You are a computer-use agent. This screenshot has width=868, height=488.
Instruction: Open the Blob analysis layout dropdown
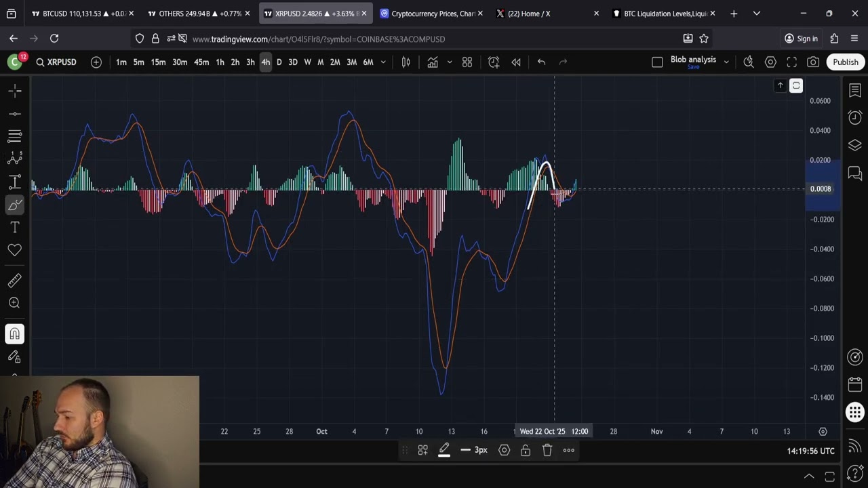pos(726,62)
